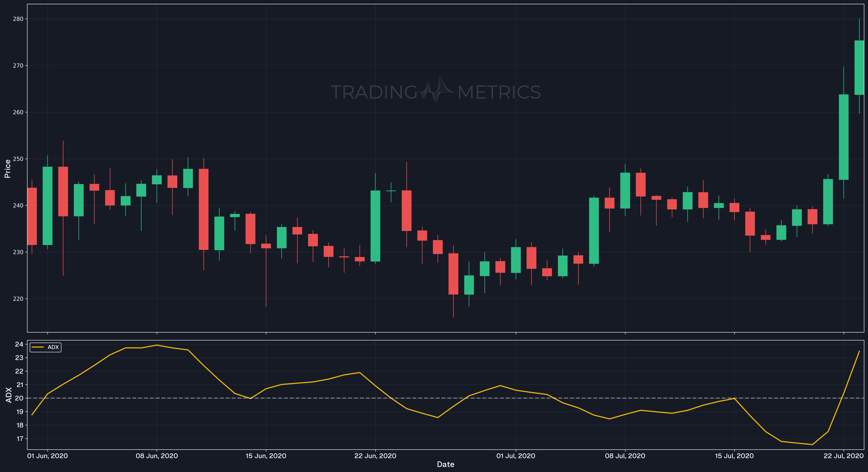The height and width of the screenshot is (472, 868).
Task: Click the first red candle at chart start
Action: (32, 216)
